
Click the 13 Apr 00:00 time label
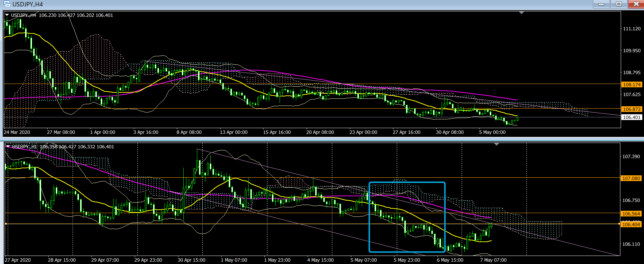pos(234,132)
